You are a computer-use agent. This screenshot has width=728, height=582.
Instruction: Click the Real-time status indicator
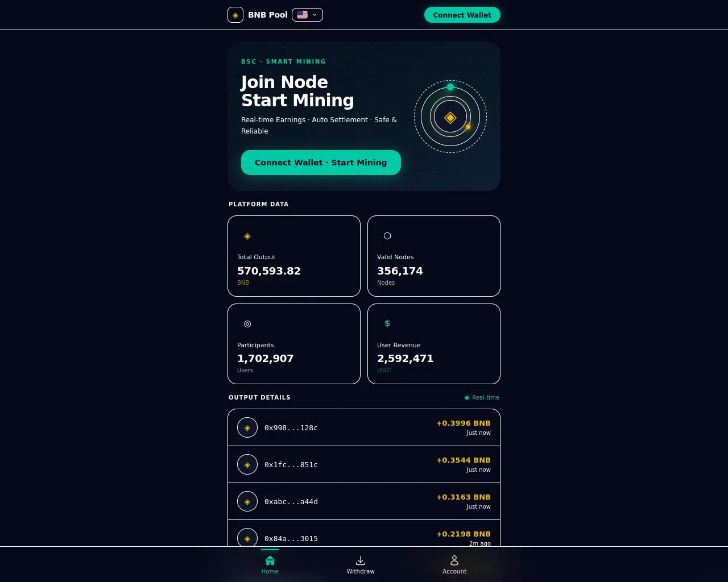point(482,397)
